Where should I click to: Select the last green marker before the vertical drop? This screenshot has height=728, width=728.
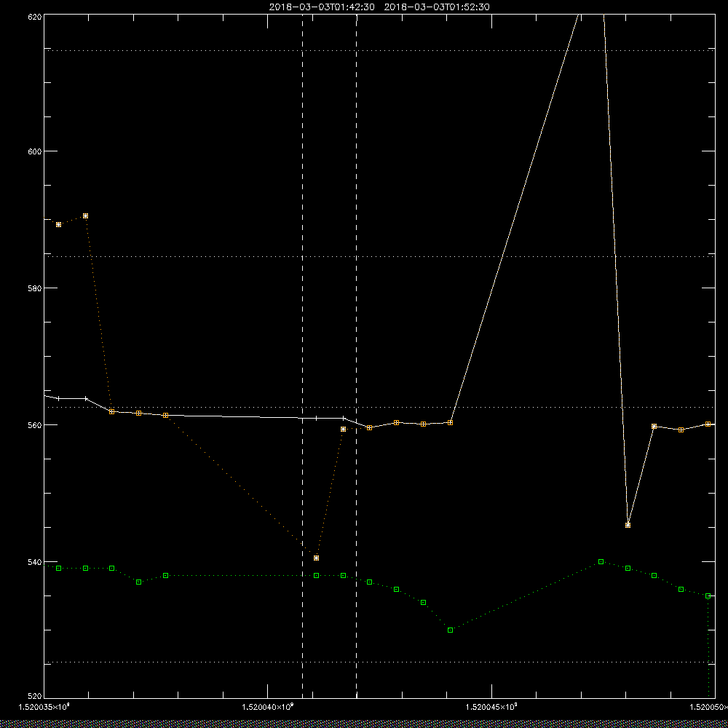708,596
